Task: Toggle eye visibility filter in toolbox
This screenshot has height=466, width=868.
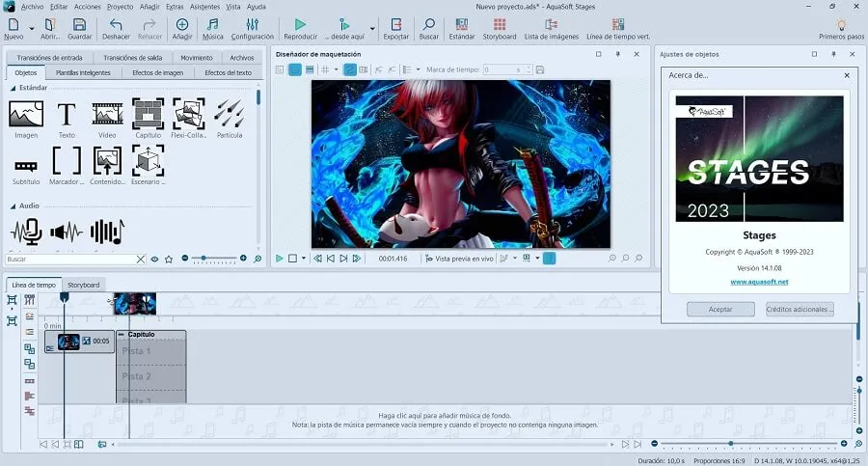Action: [155, 260]
